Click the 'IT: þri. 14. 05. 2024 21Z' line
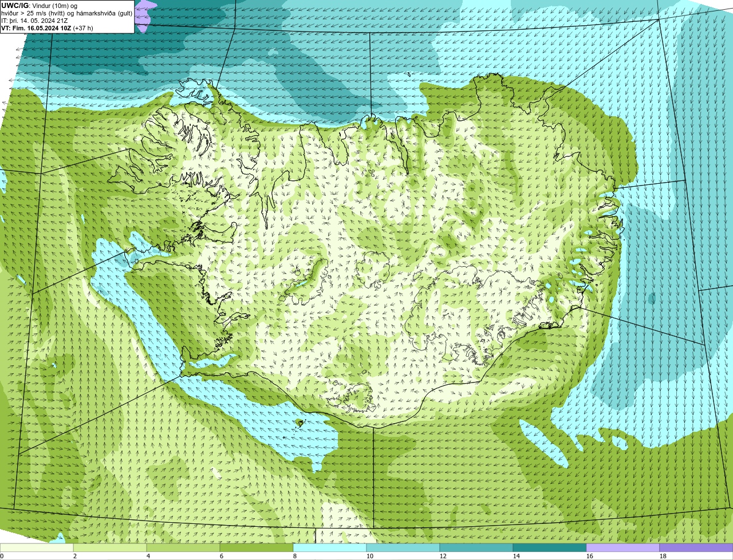Screen dimensions: 733x560 click(35, 21)
